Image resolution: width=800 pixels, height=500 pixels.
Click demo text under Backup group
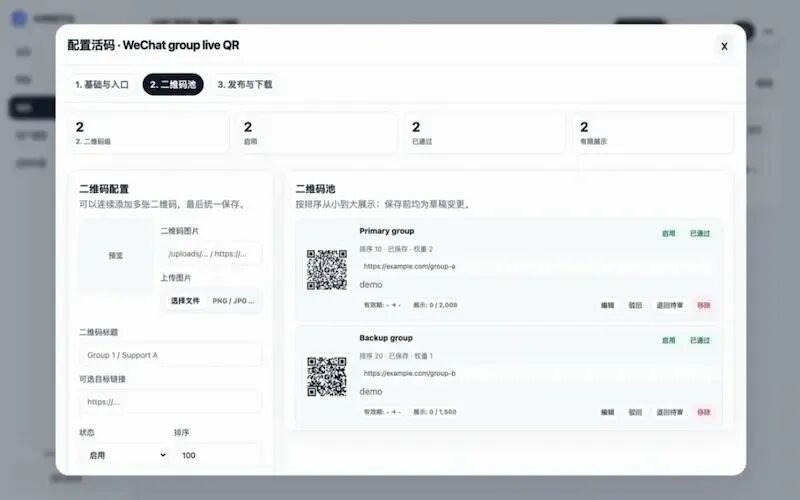tap(371, 392)
